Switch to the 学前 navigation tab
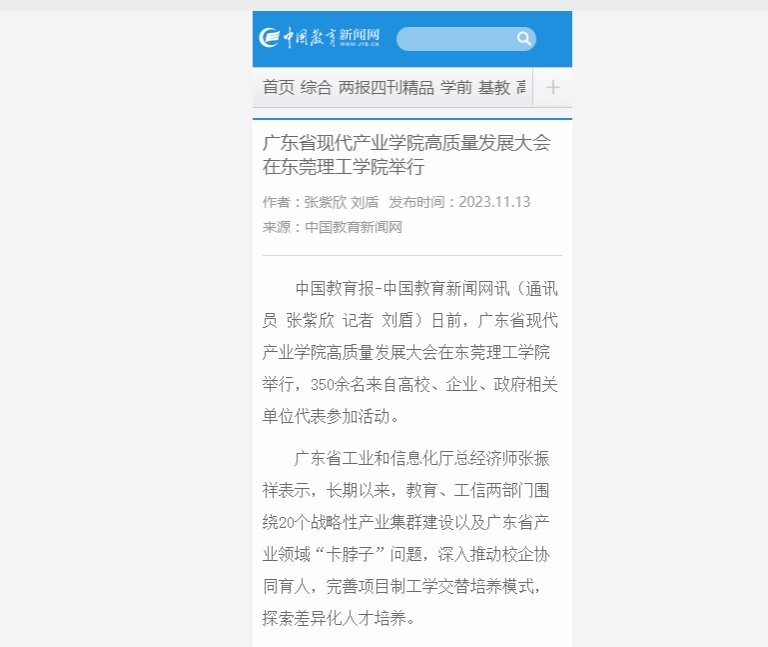 coord(456,88)
